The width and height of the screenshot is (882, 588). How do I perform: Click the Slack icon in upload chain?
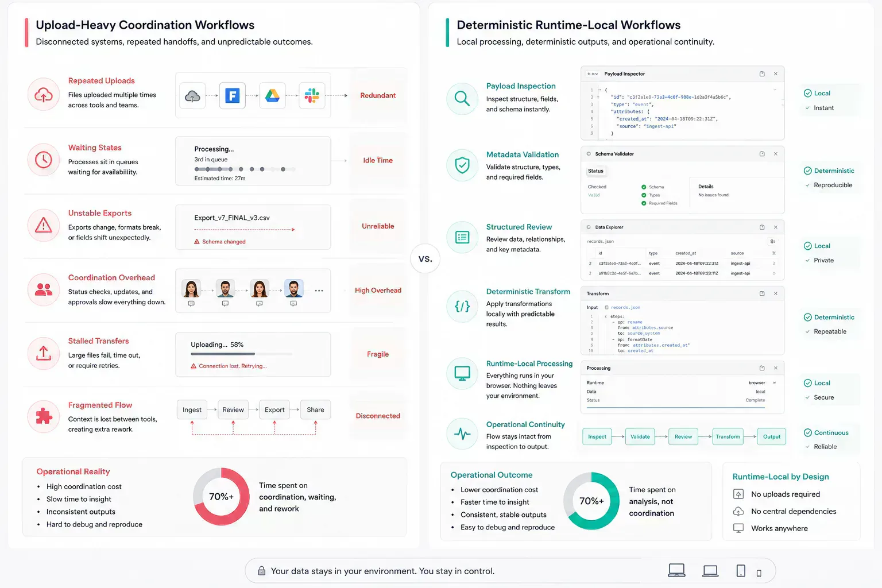coord(312,96)
